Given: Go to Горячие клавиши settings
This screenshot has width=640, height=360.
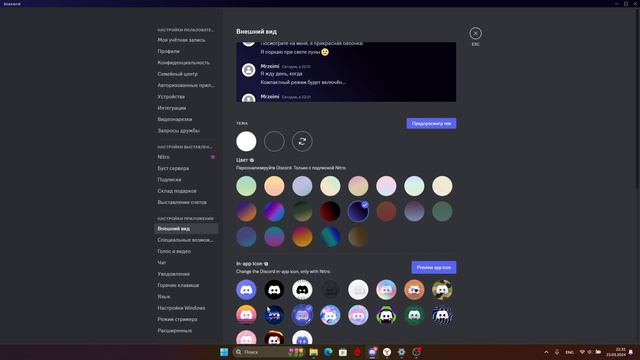Looking at the screenshot, I should [x=186, y=285].
